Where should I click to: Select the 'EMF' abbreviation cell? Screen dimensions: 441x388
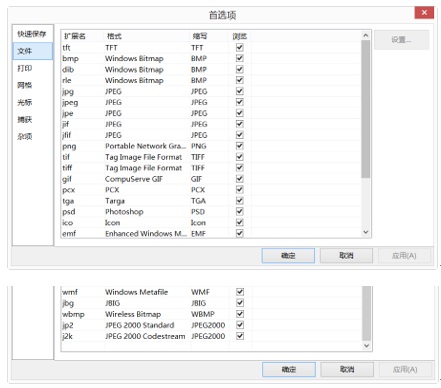pos(198,234)
